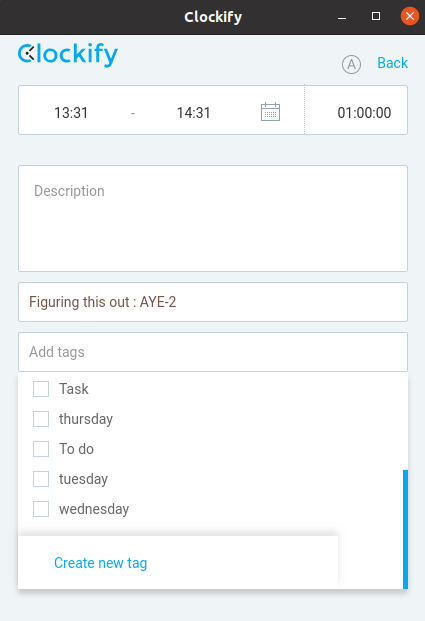The image size is (425, 621).
Task: Click the Clockify logo
Action: click(x=68, y=55)
